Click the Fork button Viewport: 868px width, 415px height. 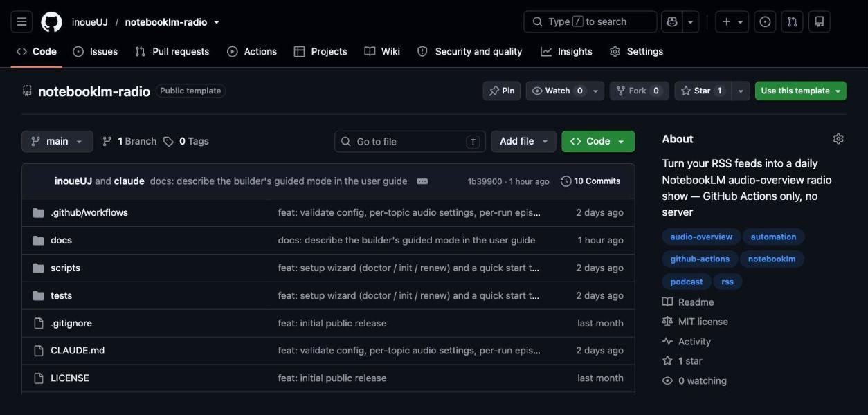pyautogui.click(x=640, y=91)
